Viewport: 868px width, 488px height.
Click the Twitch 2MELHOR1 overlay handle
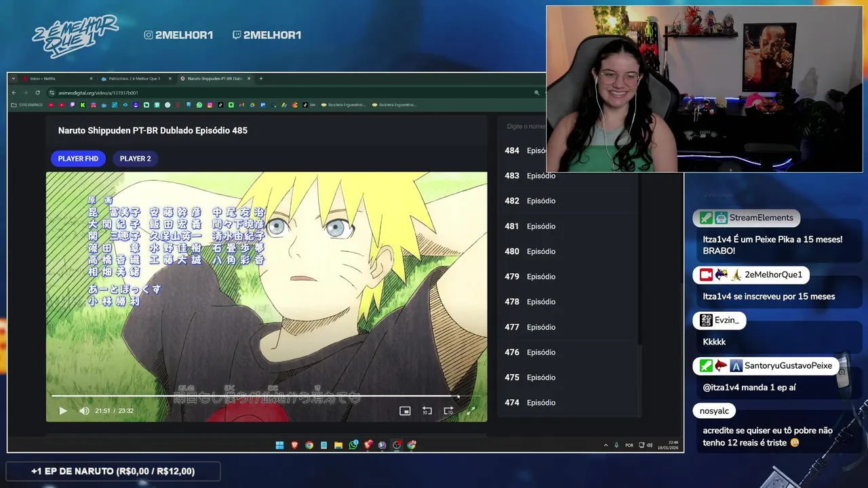tap(267, 35)
